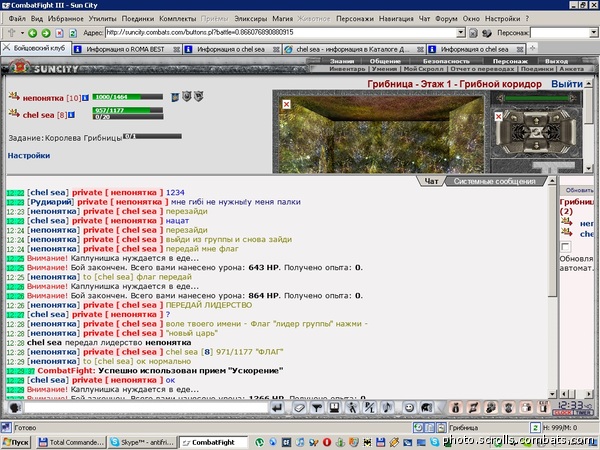Open Инвентарь in game submenu
Viewport: 600px width, 450px height.
tap(347, 69)
